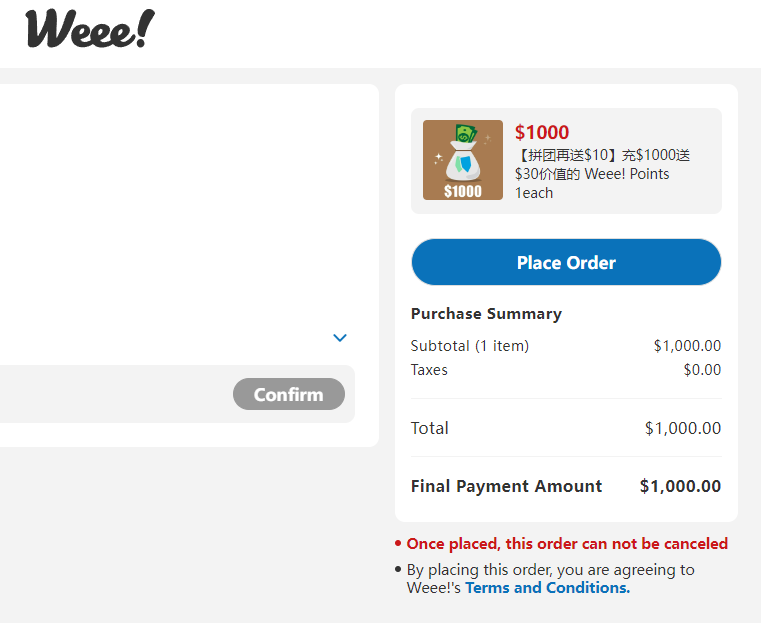761x623 pixels.
Task: Click the red order cannot be canceled warning
Action: point(567,544)
